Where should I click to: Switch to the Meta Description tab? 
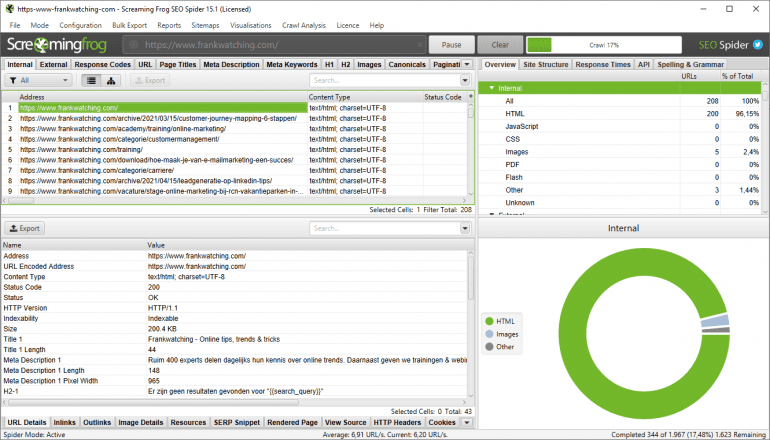231,64
